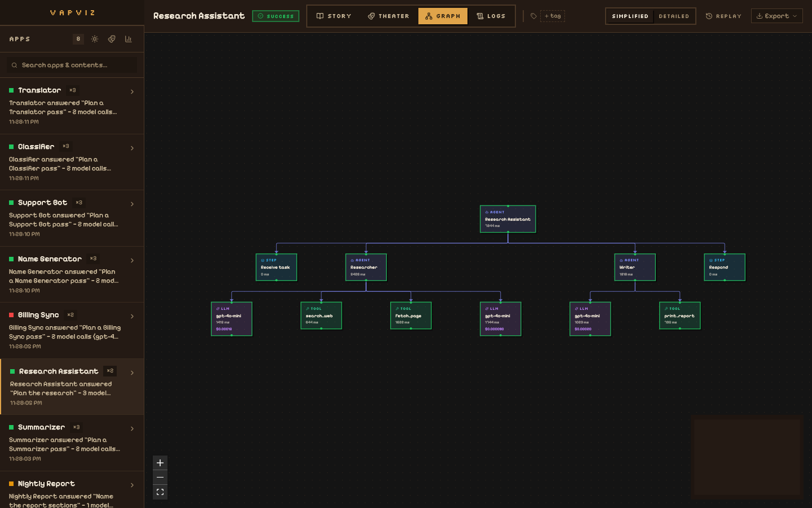Toggle light theme with the sun icon
Screen dimensions: 812x508
95,39
